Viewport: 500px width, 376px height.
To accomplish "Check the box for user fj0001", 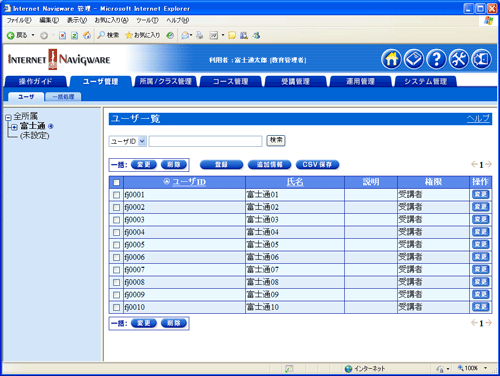I will (116, 195).
